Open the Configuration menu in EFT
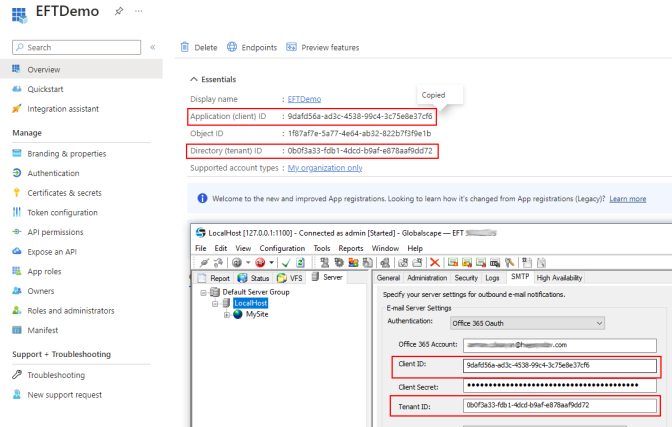Viewport: 672px width, 427px height. pos(282,248)
